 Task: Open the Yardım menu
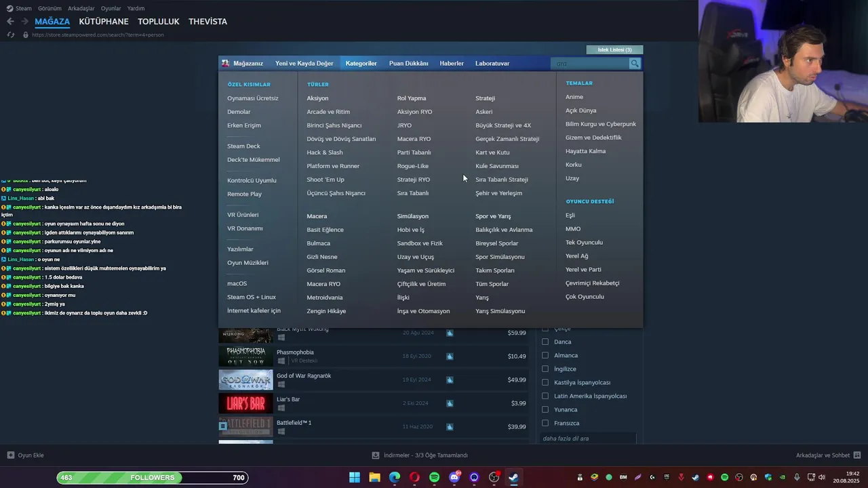click(x=136, y=8)
